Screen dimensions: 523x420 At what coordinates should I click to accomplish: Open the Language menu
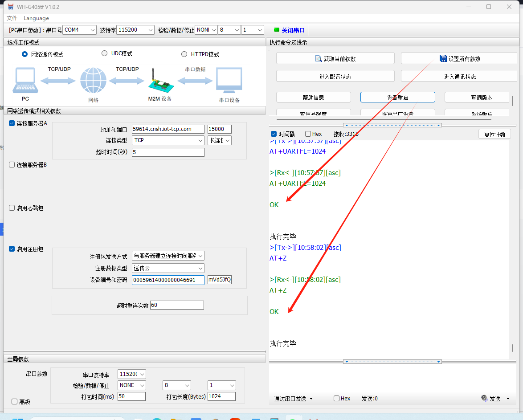36,18
